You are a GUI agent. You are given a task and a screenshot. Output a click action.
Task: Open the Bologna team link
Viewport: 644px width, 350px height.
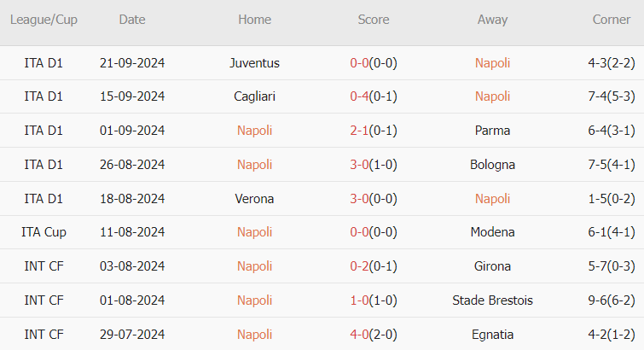click(x=492, y=165)
